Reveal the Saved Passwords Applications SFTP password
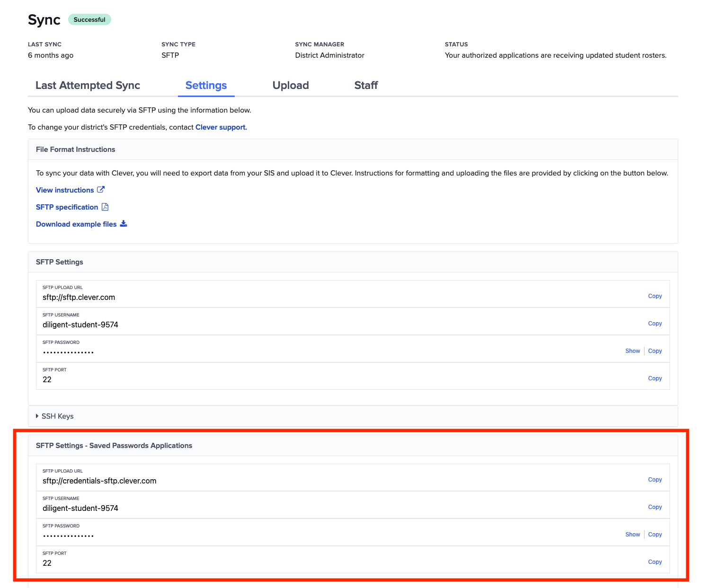The width and height of the screenshot is (707, 588). tap(632, 535)
